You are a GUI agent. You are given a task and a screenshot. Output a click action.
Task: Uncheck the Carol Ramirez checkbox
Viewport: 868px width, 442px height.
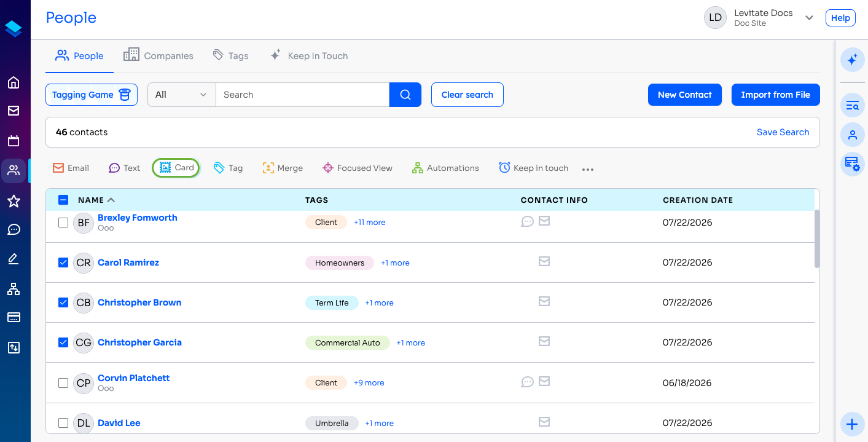coord(63,262)
